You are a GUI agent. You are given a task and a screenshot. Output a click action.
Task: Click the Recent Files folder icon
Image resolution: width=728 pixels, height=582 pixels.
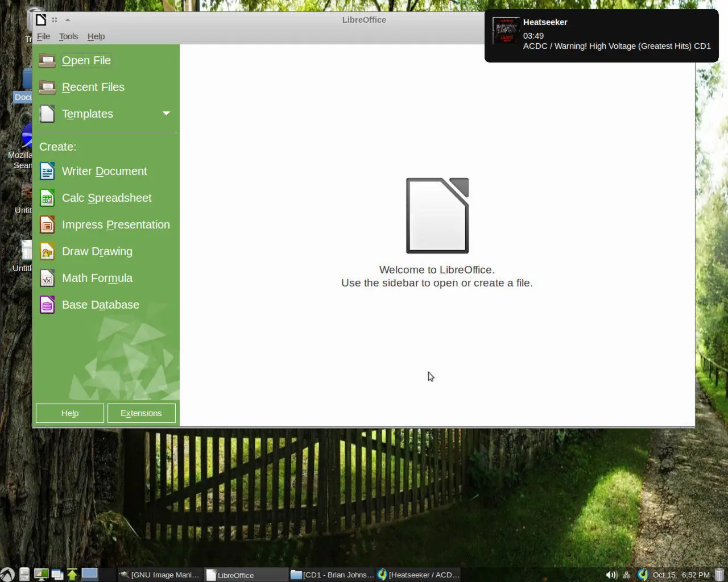pos(47,87)
